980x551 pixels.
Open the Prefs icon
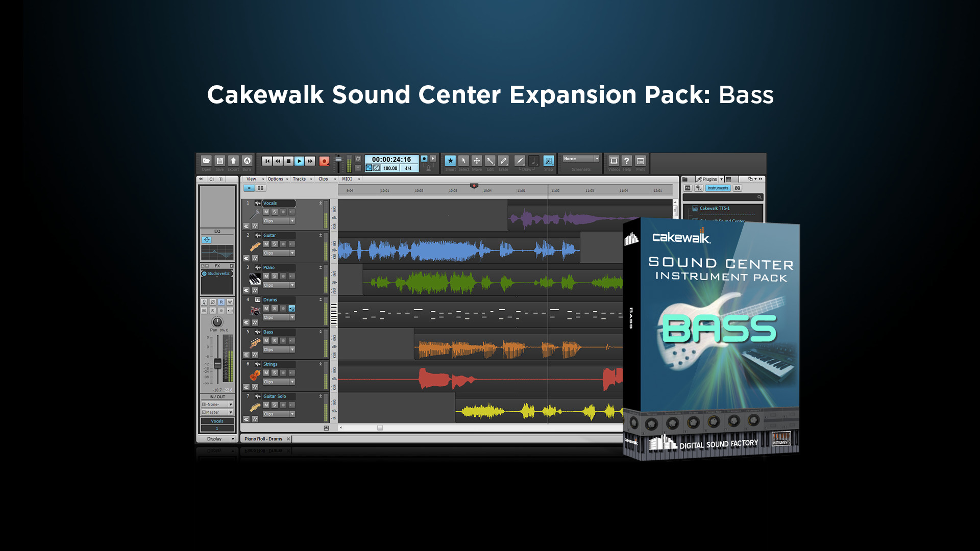point(640,161)
